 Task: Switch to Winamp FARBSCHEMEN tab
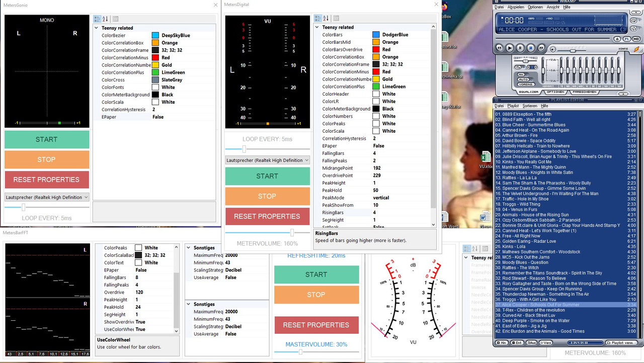point(584,92)
